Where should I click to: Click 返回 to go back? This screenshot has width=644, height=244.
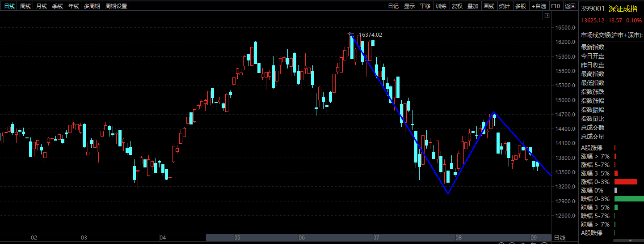click(570, 6)
